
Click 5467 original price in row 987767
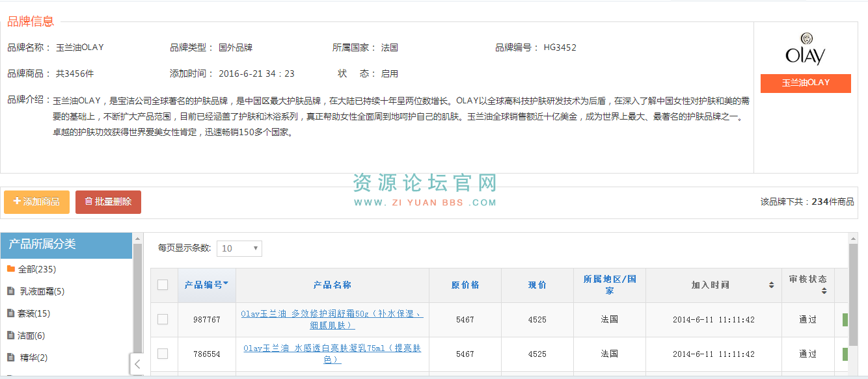click(465, 320)
